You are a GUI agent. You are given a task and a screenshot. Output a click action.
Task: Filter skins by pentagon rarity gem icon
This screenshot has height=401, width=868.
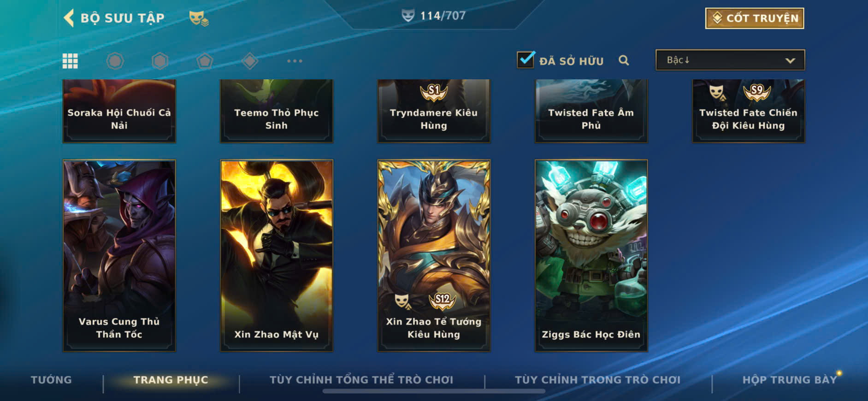pos(205,61)
